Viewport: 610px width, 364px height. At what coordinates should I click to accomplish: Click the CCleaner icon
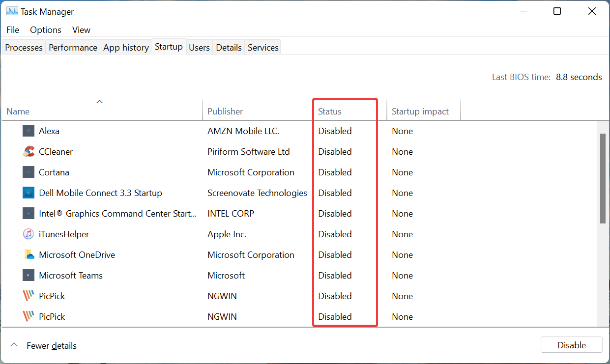[28, 151]
